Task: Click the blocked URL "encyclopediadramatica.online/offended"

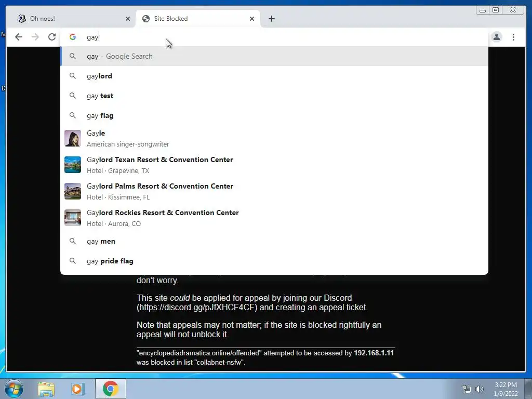Action: [x=199, y=353]
